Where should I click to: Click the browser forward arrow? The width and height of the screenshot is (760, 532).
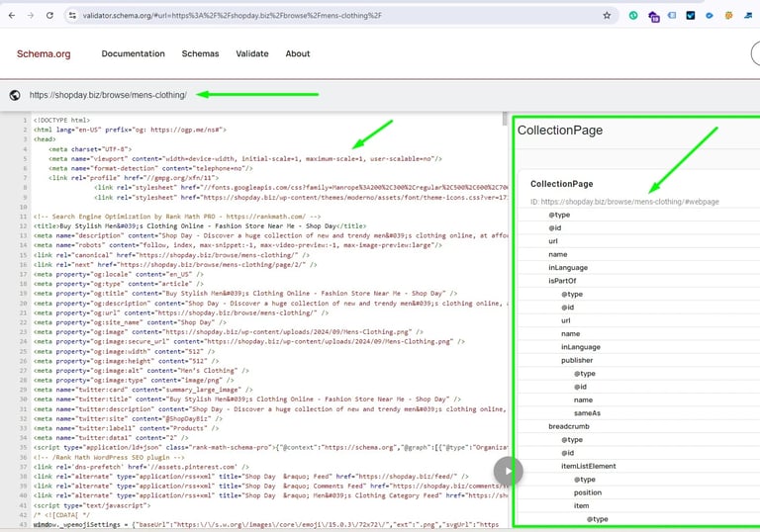pos(31,16)
